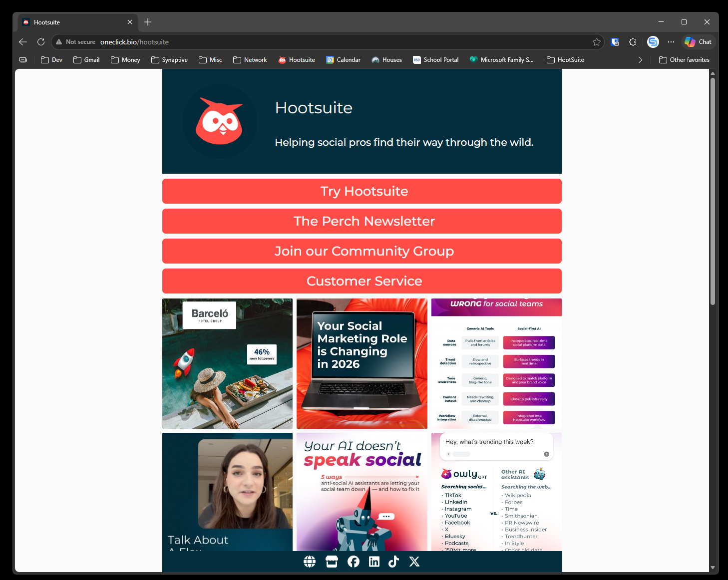
Task: Open the Synaptive favorites folder
Action: coord(169,60)
